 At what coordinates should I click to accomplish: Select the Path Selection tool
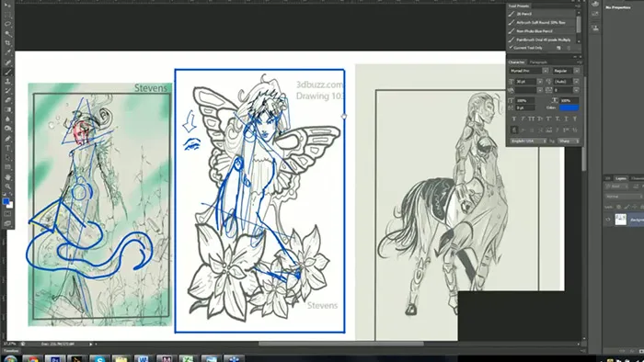[x=7, y=158]
